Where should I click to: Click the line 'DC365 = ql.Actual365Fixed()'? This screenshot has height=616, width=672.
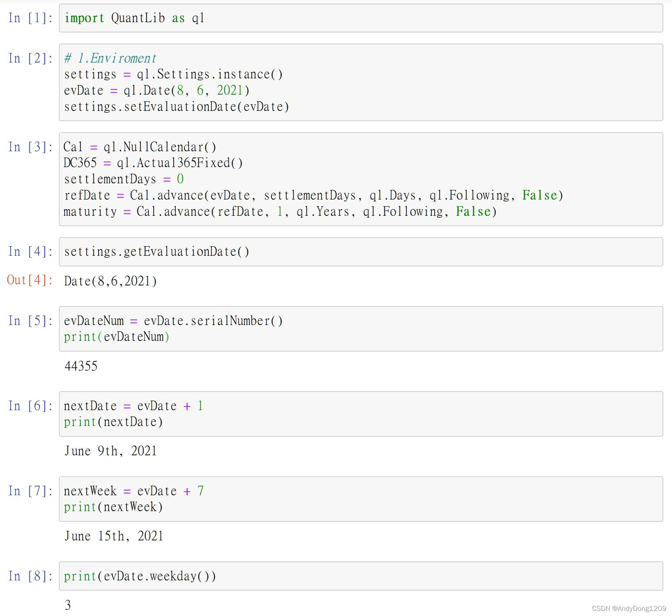pyautogui.click(x=153, y=163)
